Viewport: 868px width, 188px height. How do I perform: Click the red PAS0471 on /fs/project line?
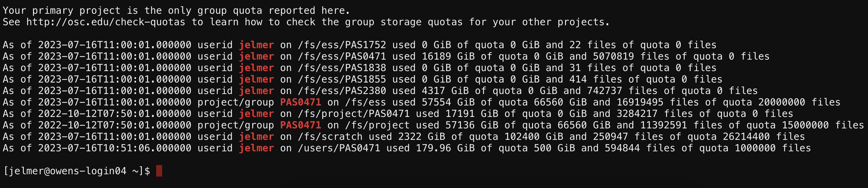point(301,125)
